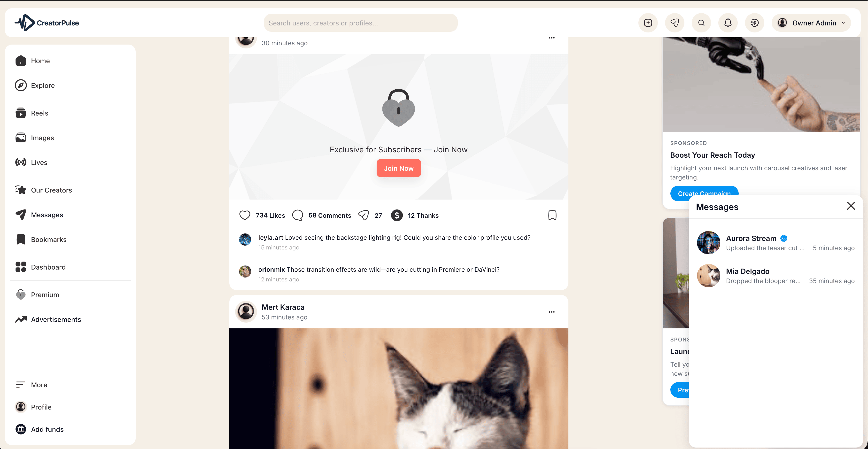Click the wallet balance dollar icon
Viewport: 868px width, 449px height.
tap(754, 23)
